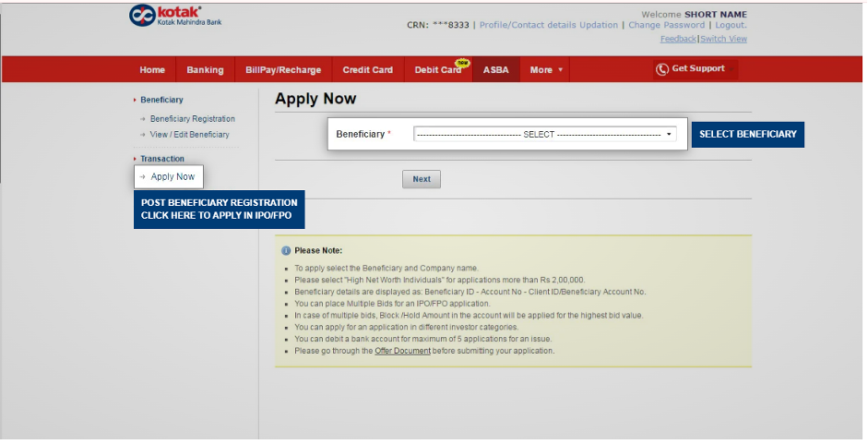
Task: Click Apply Now in the sidebar
Action: 172,176
